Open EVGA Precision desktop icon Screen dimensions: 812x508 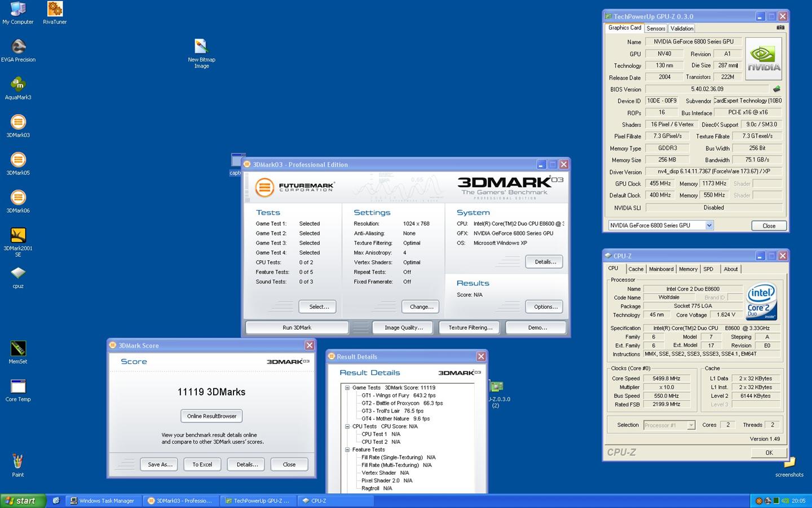(18, 51)
